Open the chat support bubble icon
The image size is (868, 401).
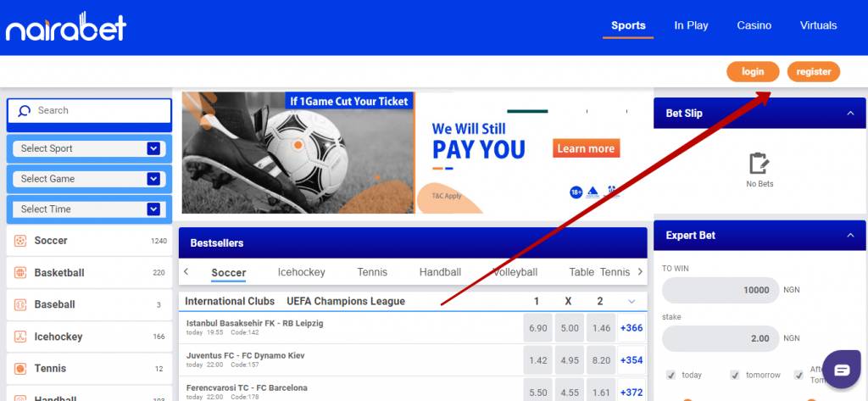pyautogui.click(x=842, y=370)
